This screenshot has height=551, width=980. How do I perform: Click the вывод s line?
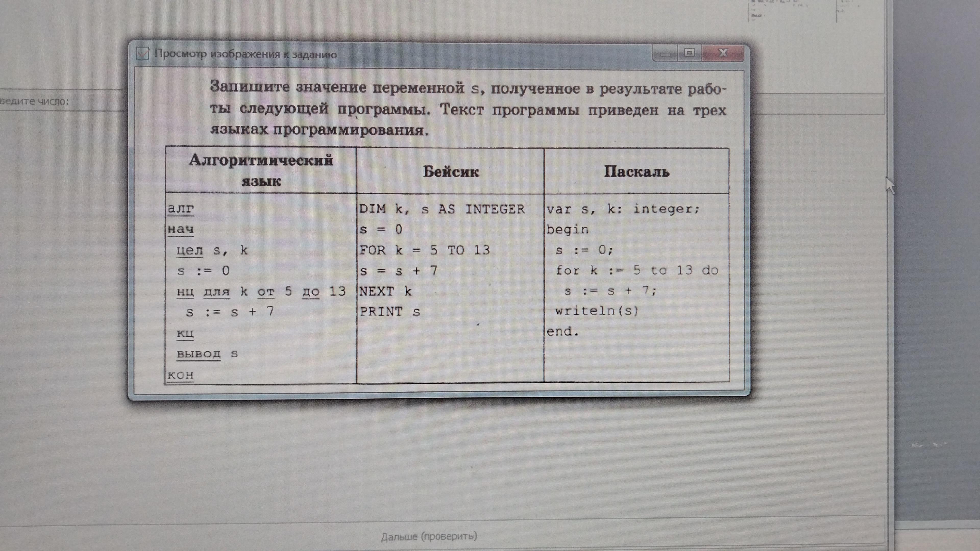tap(207, 354)
